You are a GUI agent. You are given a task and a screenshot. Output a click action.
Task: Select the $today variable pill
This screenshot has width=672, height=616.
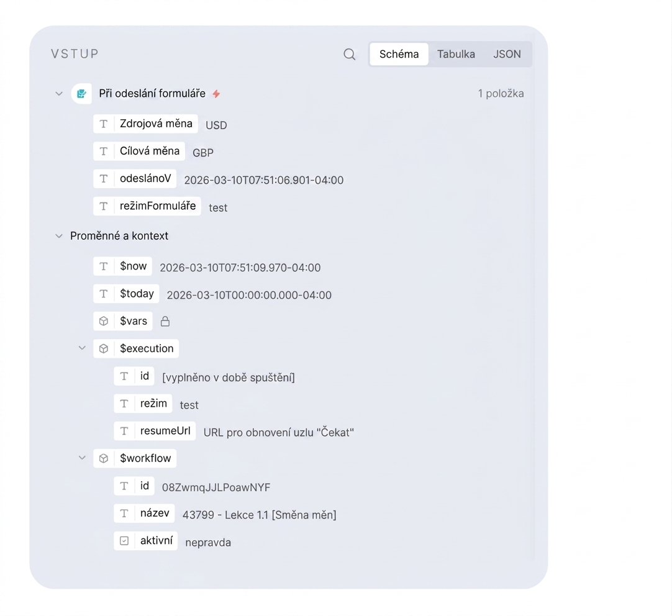pyautogui.click(x=127, y=294)
